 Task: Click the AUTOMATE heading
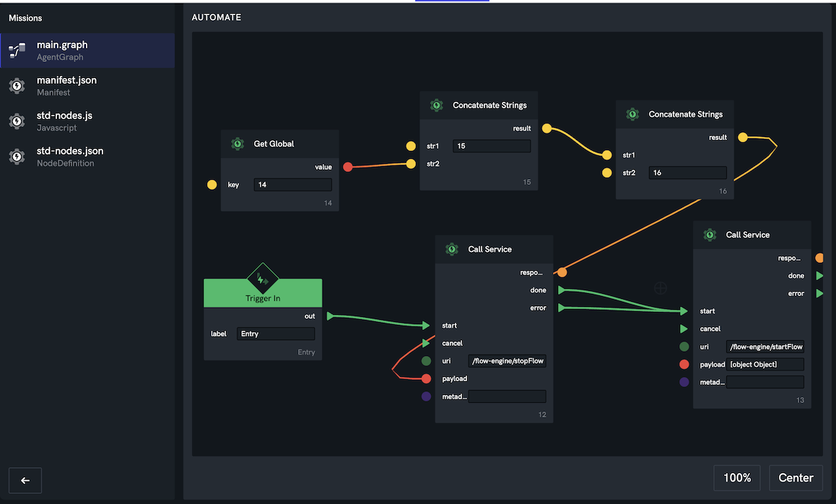coord(217,17)
